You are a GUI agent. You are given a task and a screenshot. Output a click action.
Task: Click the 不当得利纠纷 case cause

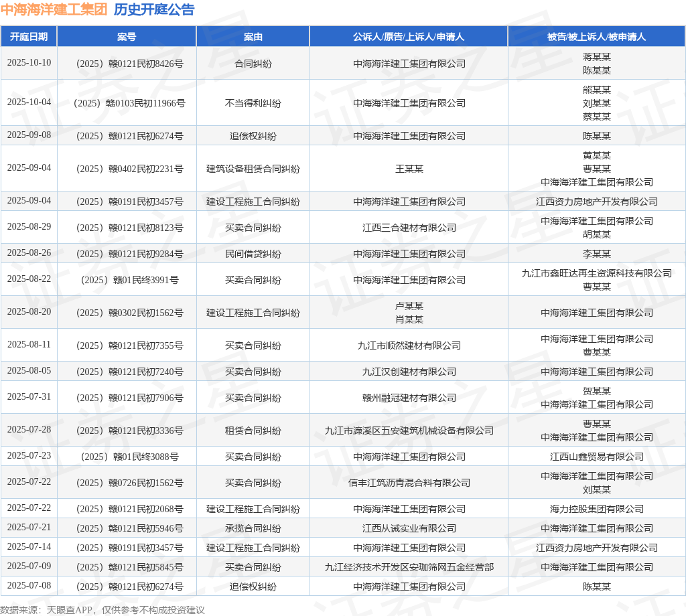253,103
